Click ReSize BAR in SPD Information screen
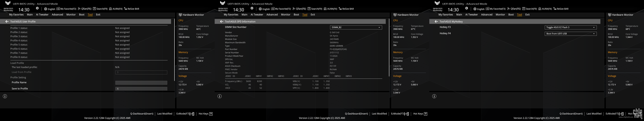Image resolution: width=644 pixels, height=121 pixels. pyautogui.click(x=346, y=9)
